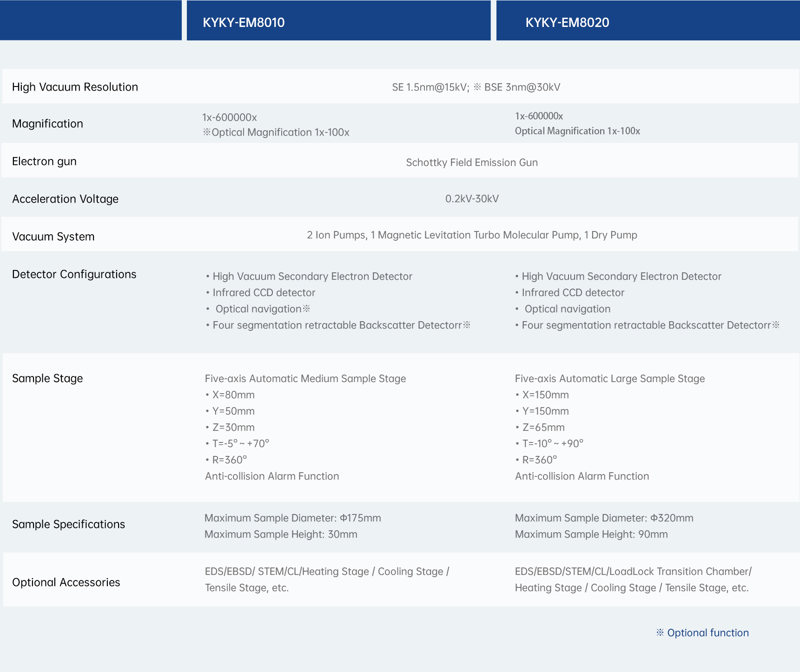Image resolution: width=800 pixels, height=672 pixels.
Task: Click EM8010 'Optical navigation※' bullet
Action: click(x=258, y=309)
